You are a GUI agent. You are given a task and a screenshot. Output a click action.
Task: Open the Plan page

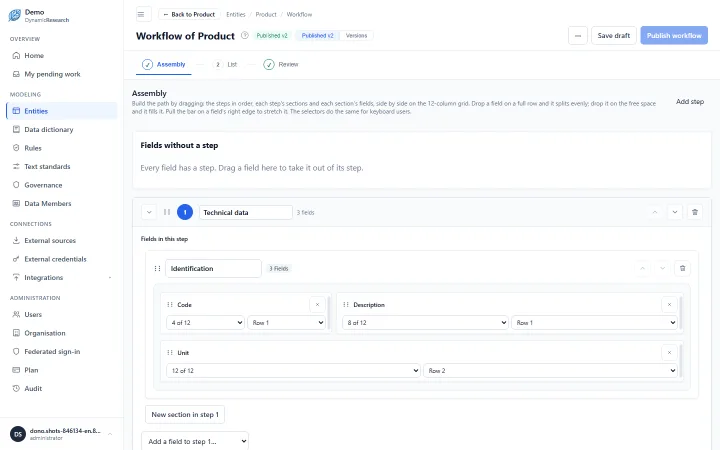click(x=62, y=370)
